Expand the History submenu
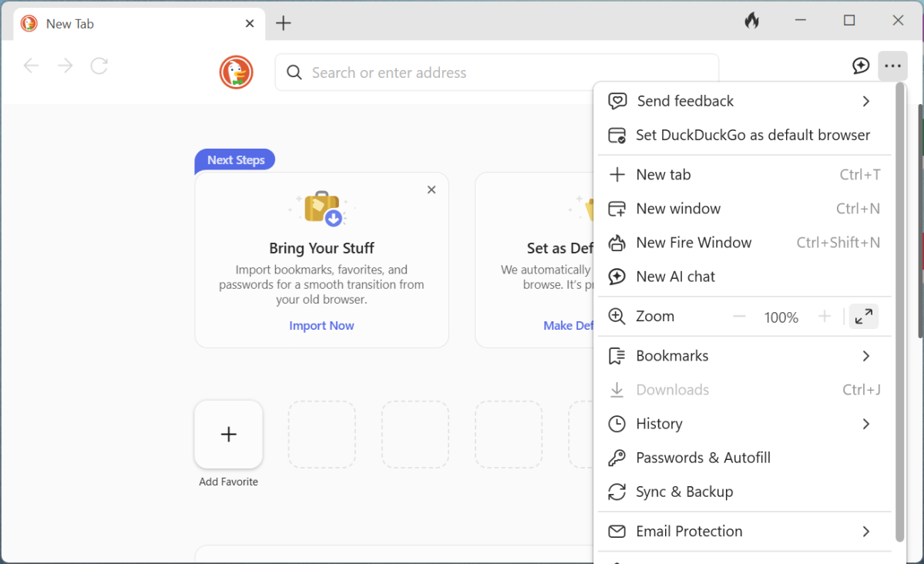The width and height of the screenshot is (924, 564). tap(865, 424)
